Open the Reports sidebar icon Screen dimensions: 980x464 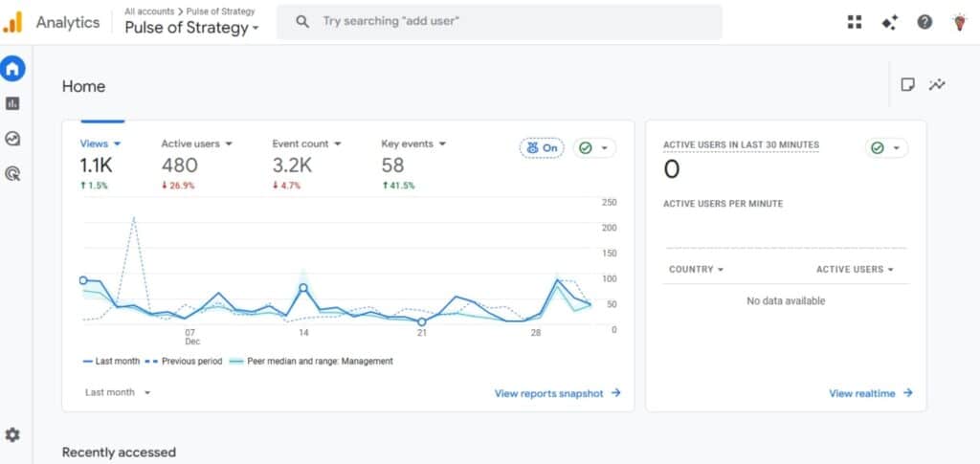pyautogui.click(x=12, y=103)
